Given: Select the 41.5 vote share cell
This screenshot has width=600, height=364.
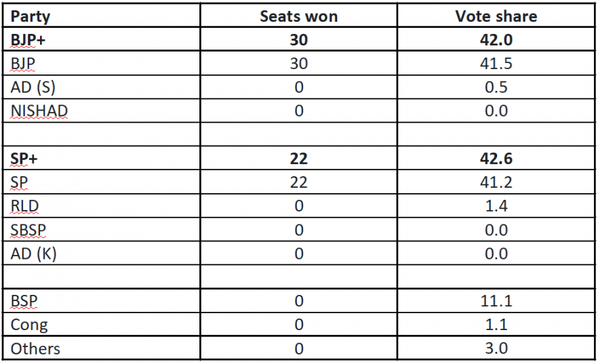Looking at the screenshot, I should 496,64.
